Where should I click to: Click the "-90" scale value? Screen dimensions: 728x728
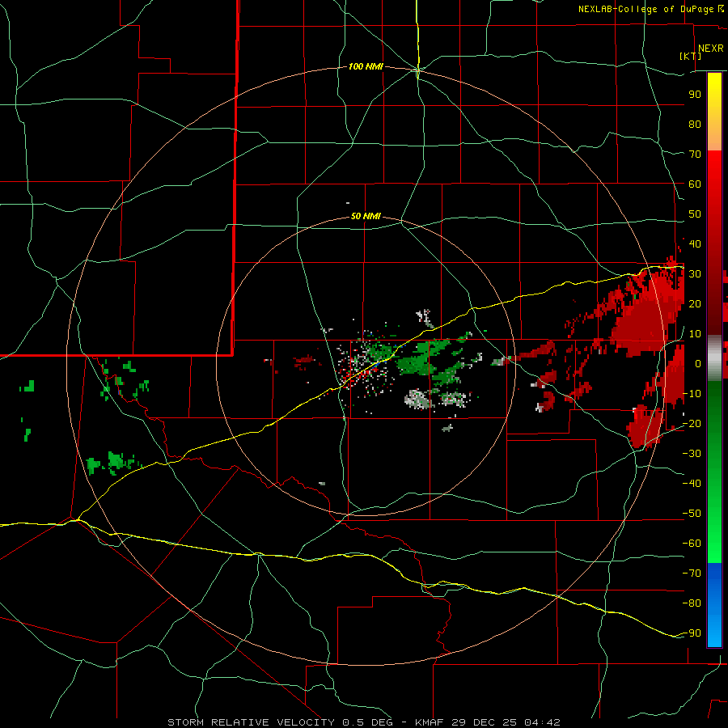tap(692, 633)
